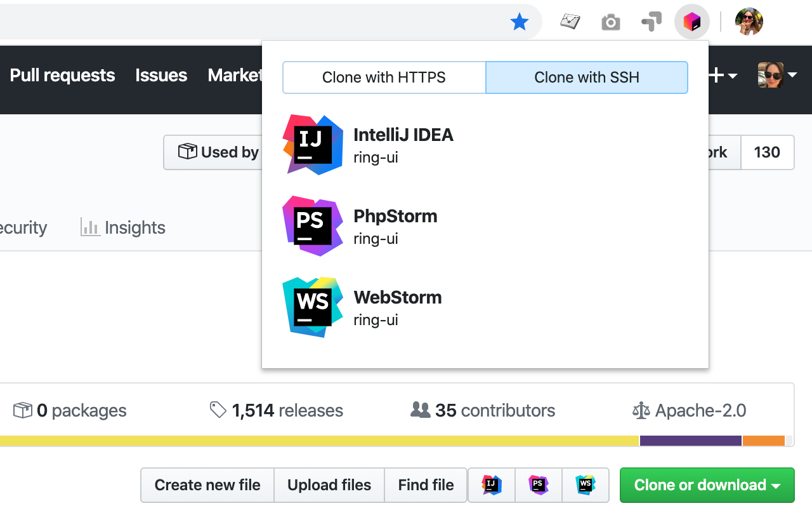Open the Chrome profile avatar
812x508 pixels.
[749, 22]
